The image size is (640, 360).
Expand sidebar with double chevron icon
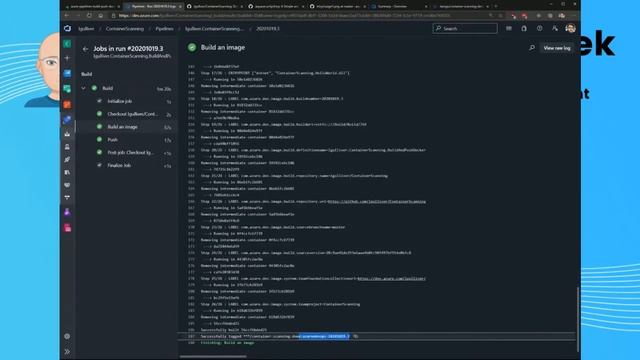(x=67, y=351)
